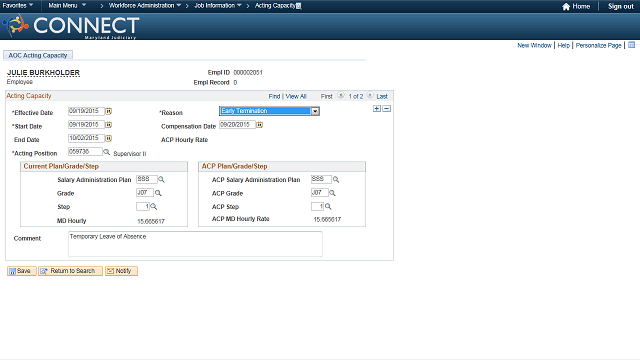Click Supervisor II position description
Image resolution: width=640 pixels, height=360 pixels.
click(130, 154)
